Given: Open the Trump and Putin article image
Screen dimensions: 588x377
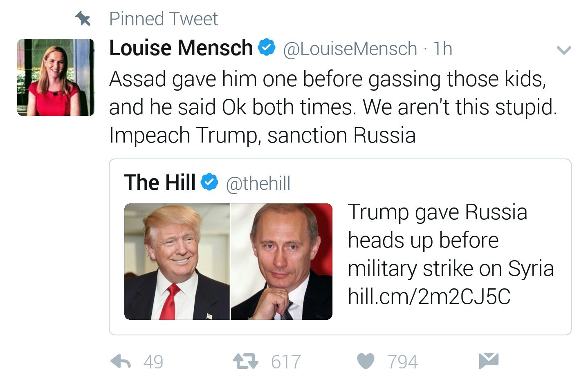Looking at the screenshot, I should [228, 261].
